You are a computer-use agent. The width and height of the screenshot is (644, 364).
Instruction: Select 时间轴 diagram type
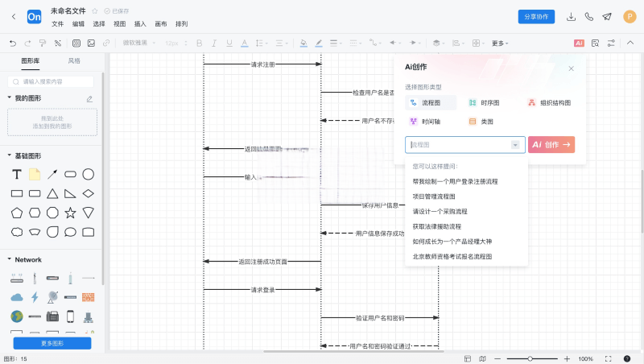425,122
